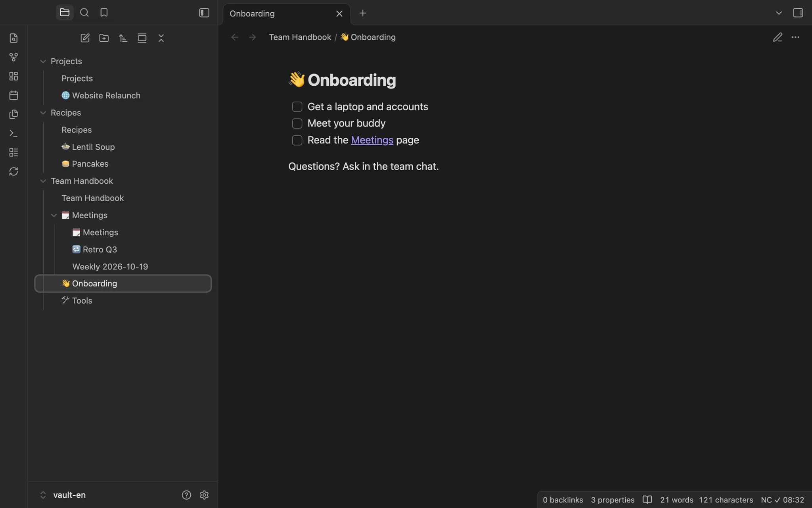812x508 pixels.
Task: Open the tab list dropdown chevron
Action: pos(779,13)
